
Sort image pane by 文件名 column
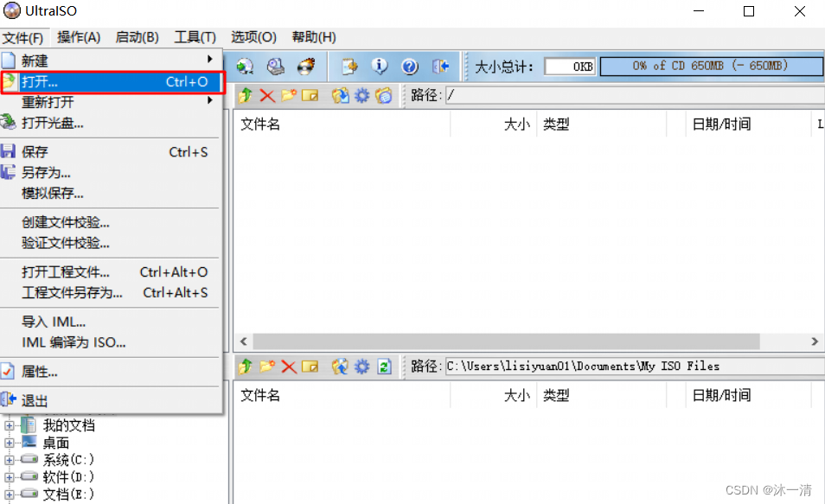[x=342, y=124]
